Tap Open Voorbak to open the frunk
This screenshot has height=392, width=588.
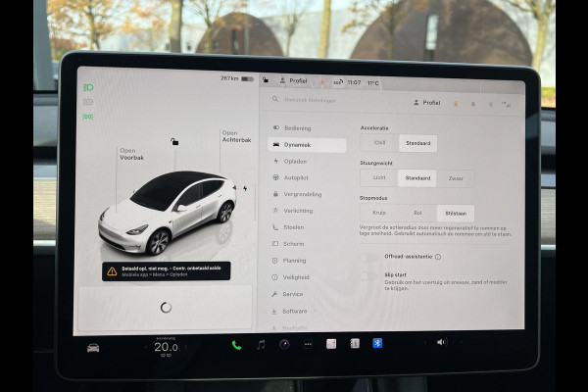[131, 154]
